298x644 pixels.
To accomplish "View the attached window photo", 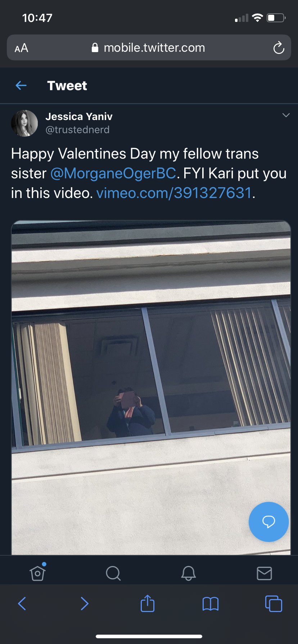I will coord(151,387).
